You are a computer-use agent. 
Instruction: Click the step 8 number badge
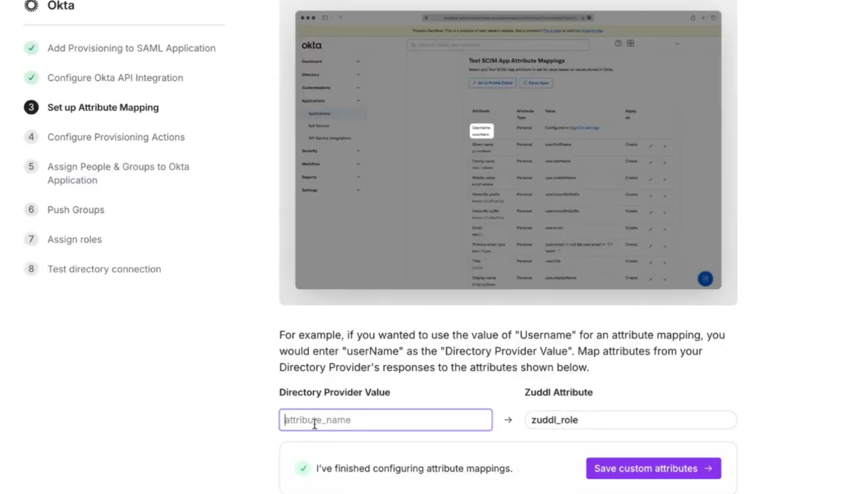[x=31, y=269]
